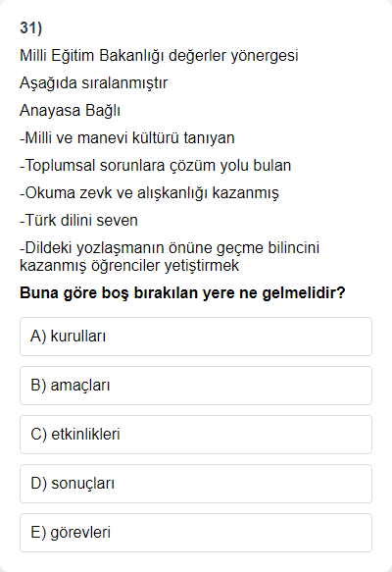392x572 pixels.
Task: Pick answer option C) etkinlikleri
Action: tap(196, 435)
